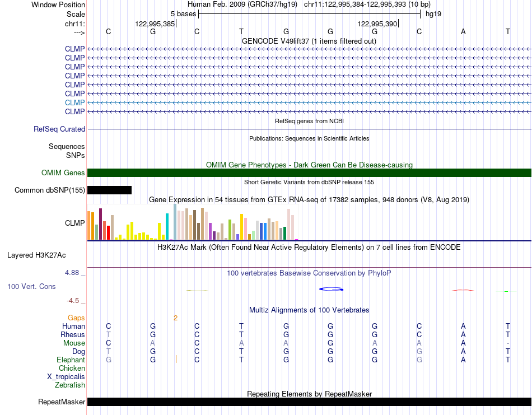Open the GTEx Gene Expression track title
The width and height of the screenshot is (532, 415).
click(x=309, y=199)
